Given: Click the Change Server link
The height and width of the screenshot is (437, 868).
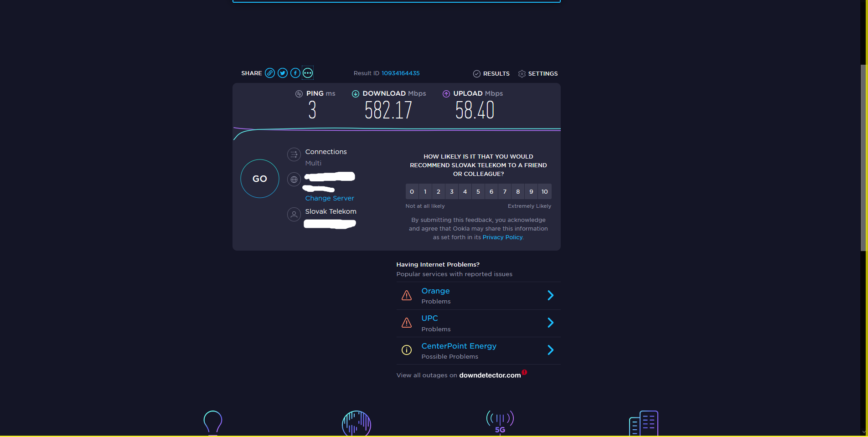Looking at the screenshot, I should 329,198.
